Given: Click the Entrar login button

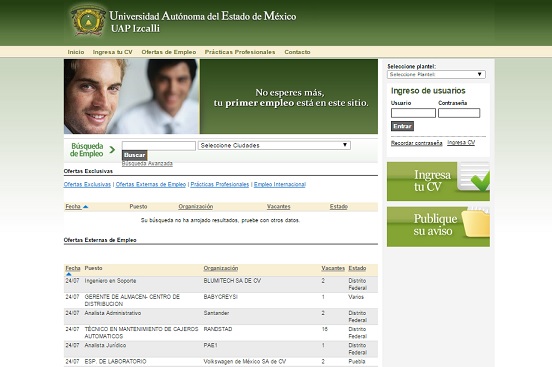Looking at the screenshot, I should click(x=402, y=126).
